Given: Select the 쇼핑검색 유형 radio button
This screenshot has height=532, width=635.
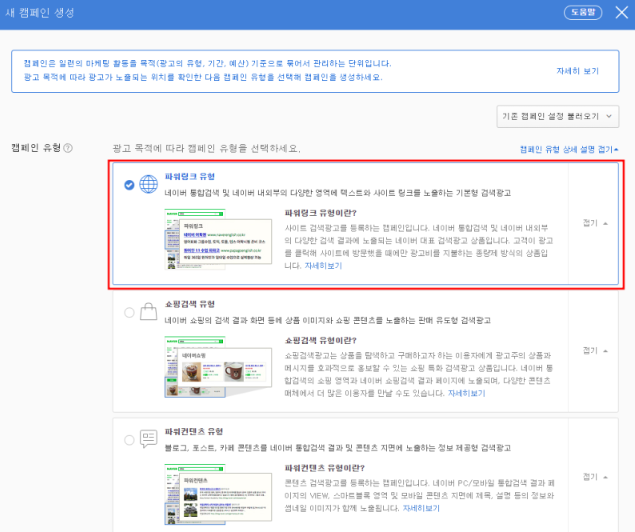Looking at the screenshot, I should point(129,313).
